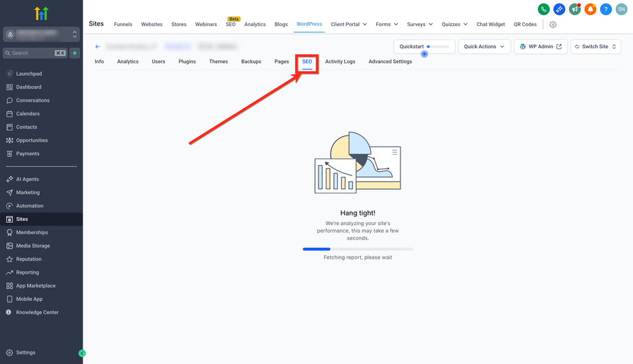Expand the account switcher dropdown
The image size is (633, 364).
tap(41, 34)
